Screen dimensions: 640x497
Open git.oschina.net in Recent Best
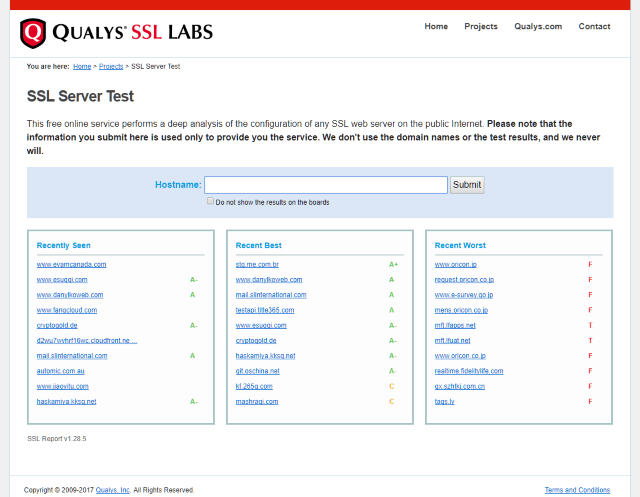[258, 371]
